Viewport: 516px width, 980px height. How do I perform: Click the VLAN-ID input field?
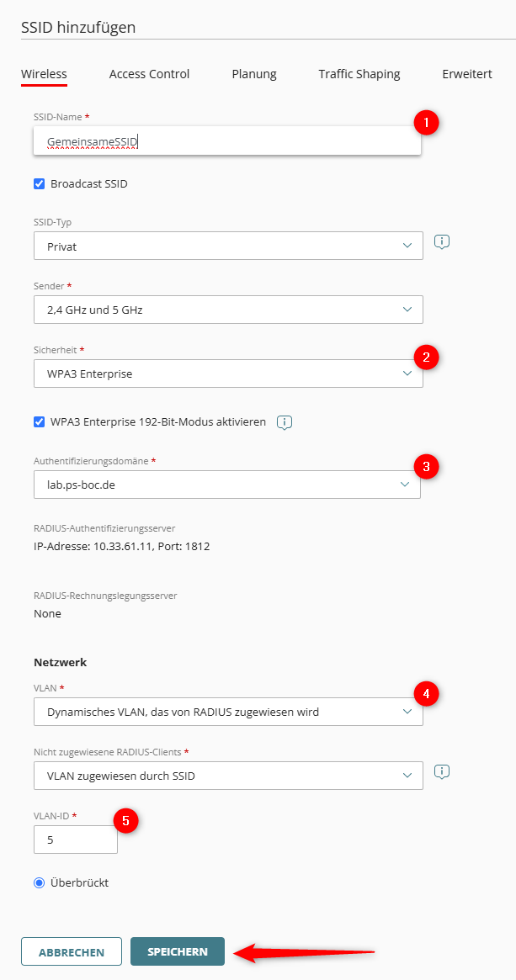click(76, 840)
